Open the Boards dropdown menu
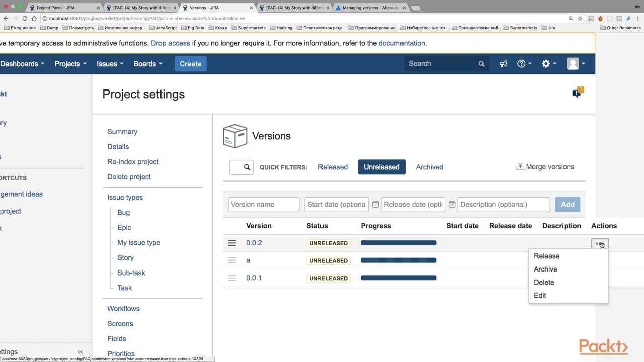Viewport: 644px width, 362px height. [x=148, y=64]
